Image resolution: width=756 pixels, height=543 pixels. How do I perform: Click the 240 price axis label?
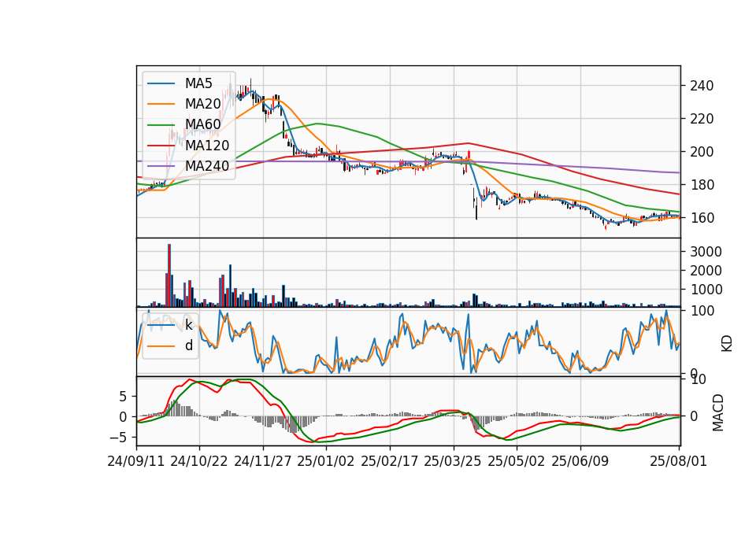[702, 87]
